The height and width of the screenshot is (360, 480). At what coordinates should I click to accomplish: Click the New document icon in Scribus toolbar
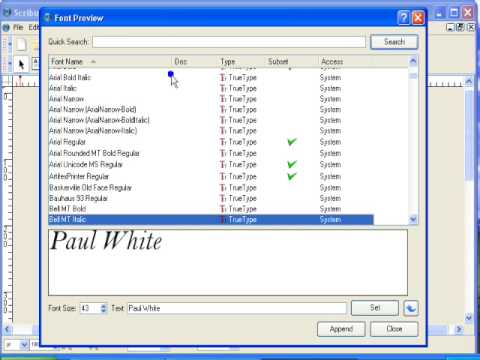(21, 44)
